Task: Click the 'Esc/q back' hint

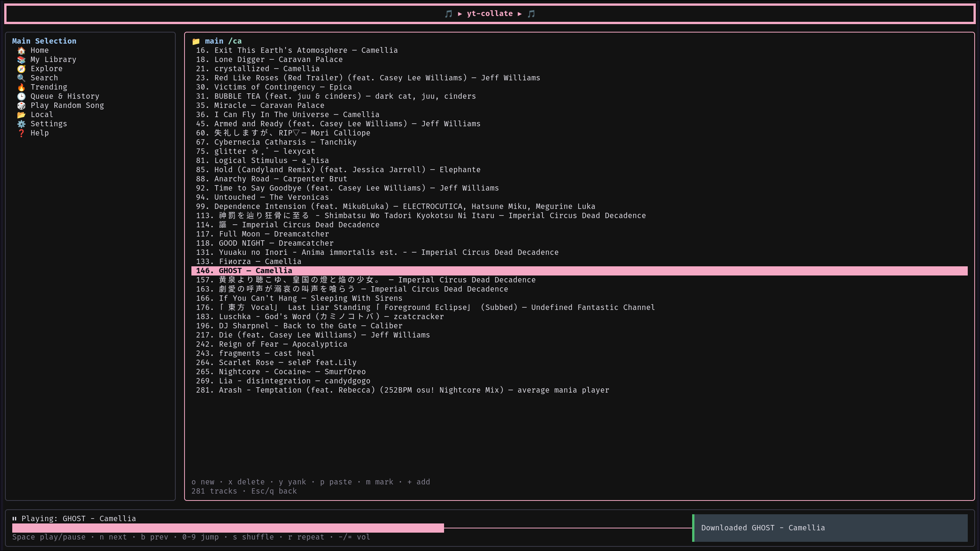Action: (274, 491)
